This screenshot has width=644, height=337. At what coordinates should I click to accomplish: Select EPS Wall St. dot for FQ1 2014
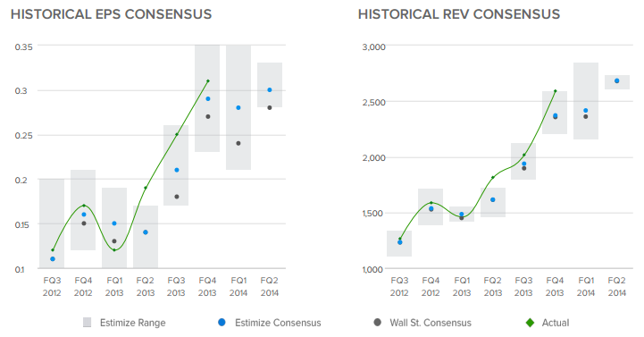[238, 143]
